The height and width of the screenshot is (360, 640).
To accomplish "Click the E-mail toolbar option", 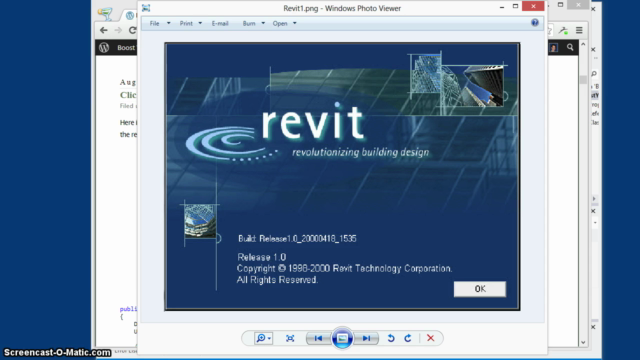I will [220, 24].
